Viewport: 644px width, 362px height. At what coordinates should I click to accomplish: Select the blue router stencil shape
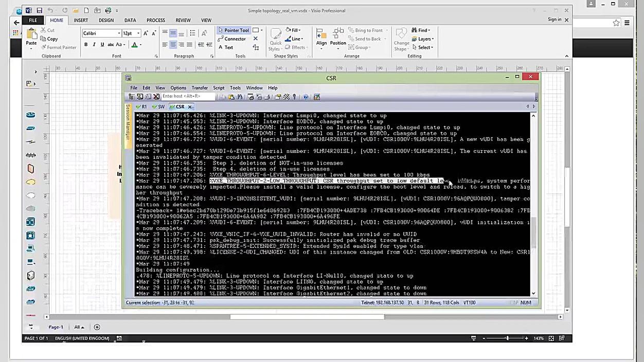tap(30, 115)
